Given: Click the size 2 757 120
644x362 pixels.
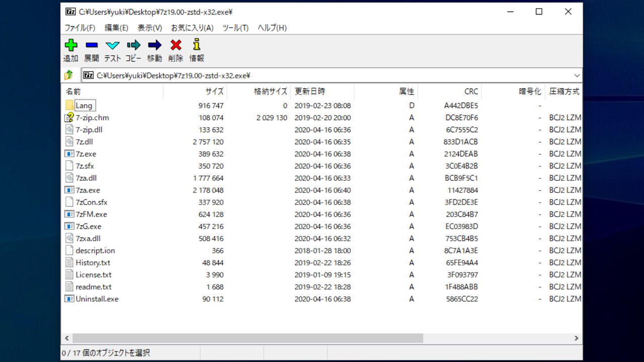Looking at the screenshot, I should tap(208, 142).
